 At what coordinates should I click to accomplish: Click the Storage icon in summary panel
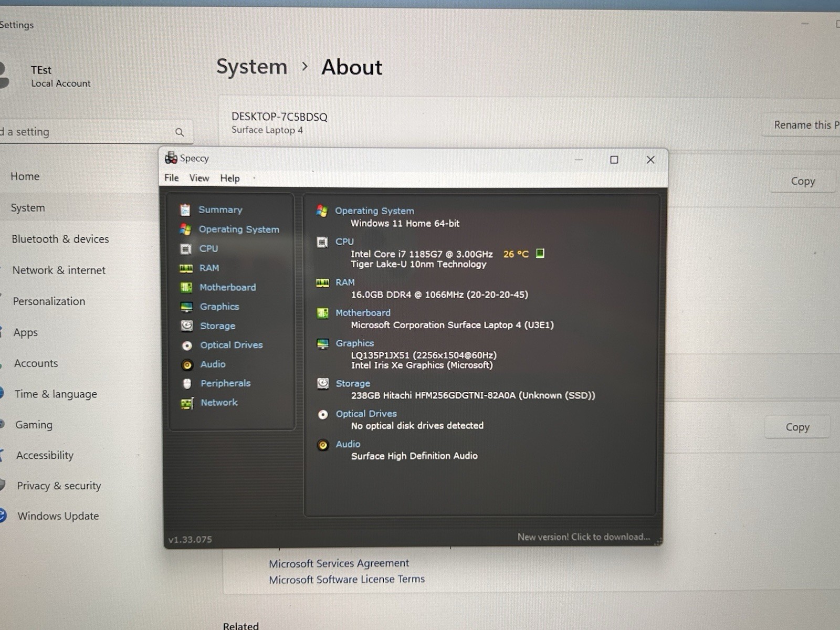click(x=323, y=384)
